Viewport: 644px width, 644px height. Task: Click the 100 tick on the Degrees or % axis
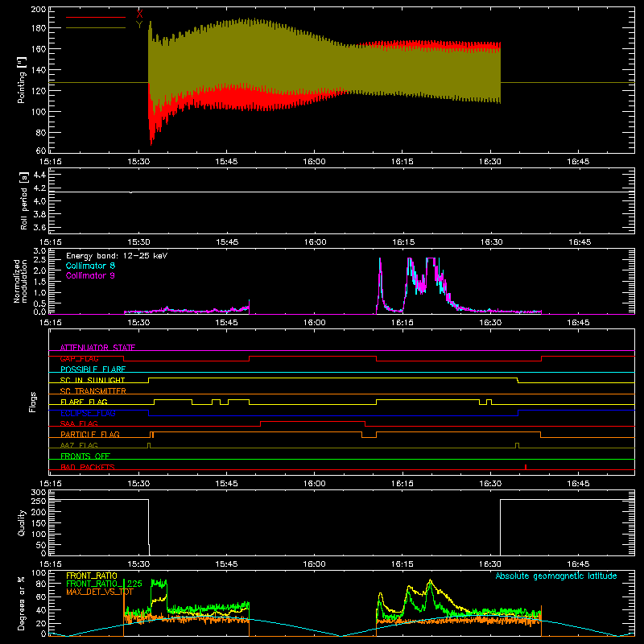[39, 572]
